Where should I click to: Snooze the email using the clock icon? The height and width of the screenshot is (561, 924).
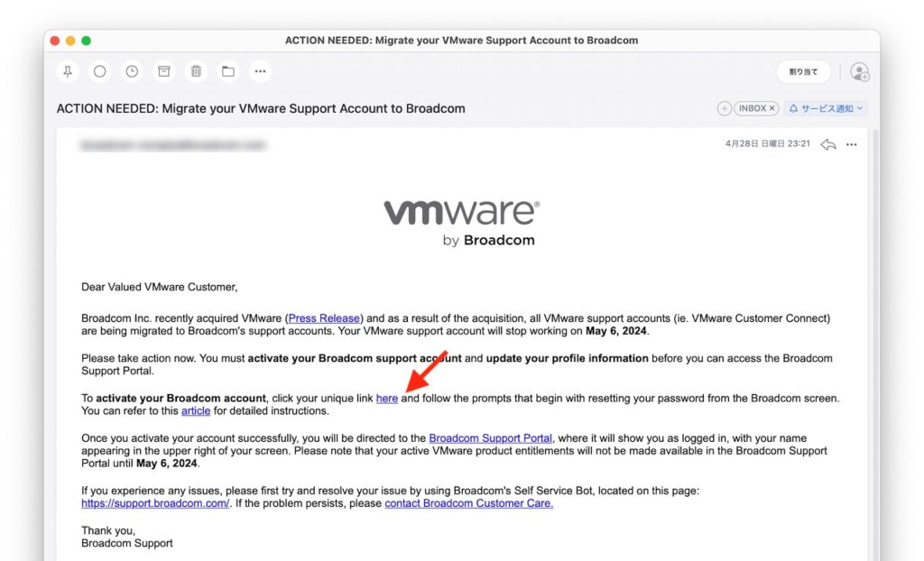tap(132, 71)
